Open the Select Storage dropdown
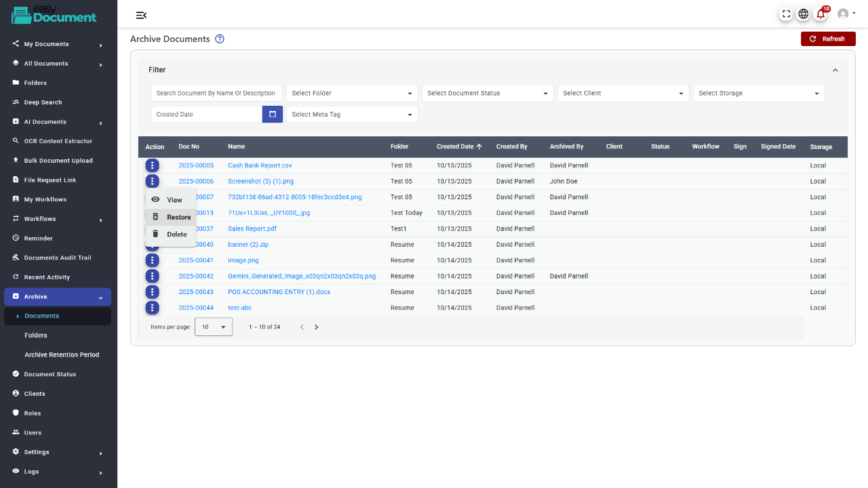 pos(759,94)
